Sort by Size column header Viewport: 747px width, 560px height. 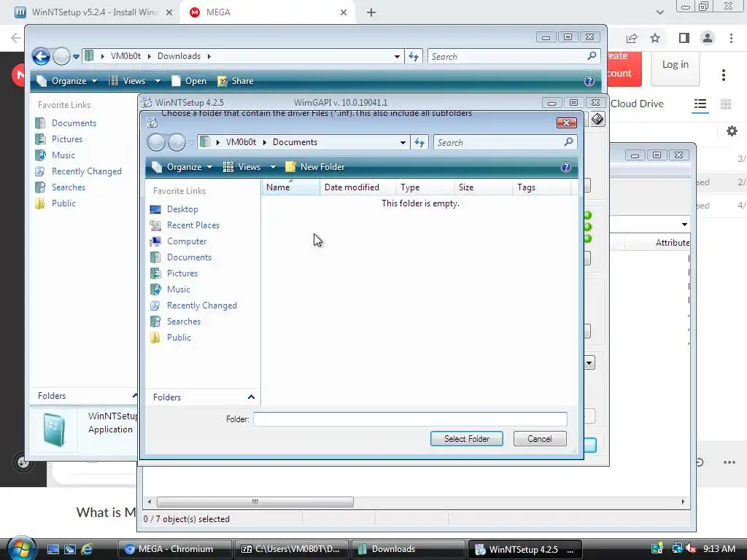click(483, 187)
